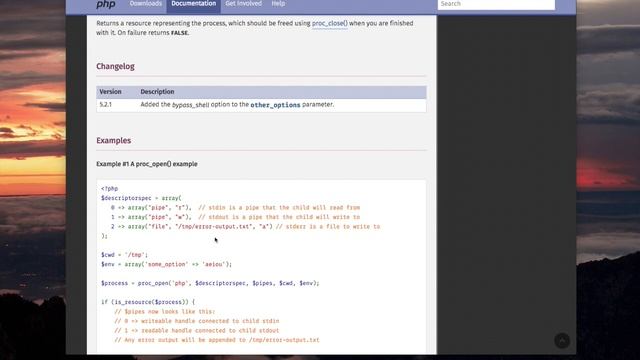Select the Documentation tab
The height and width of the screenshot is (360, 640).
pyautogui.click(x=193, y=5)
